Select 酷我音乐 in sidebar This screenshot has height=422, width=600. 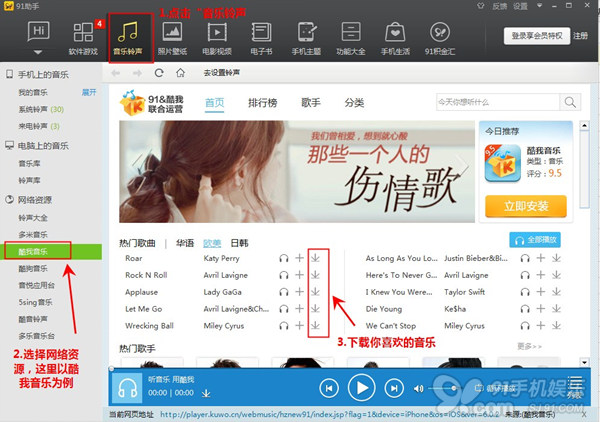coord(51,251)
